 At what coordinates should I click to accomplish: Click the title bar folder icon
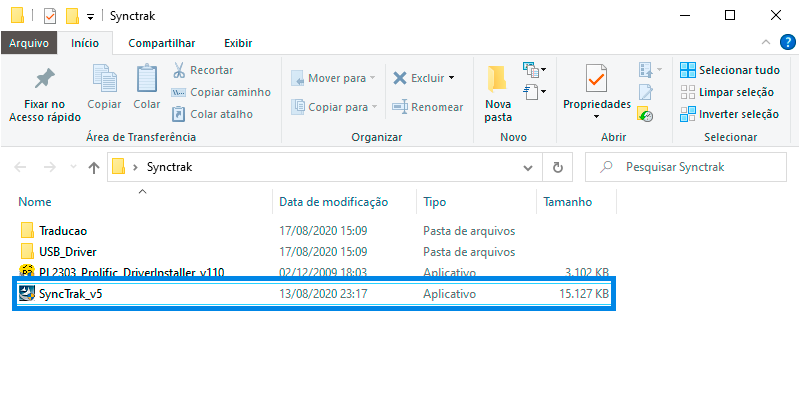click(x=17, y=16)
